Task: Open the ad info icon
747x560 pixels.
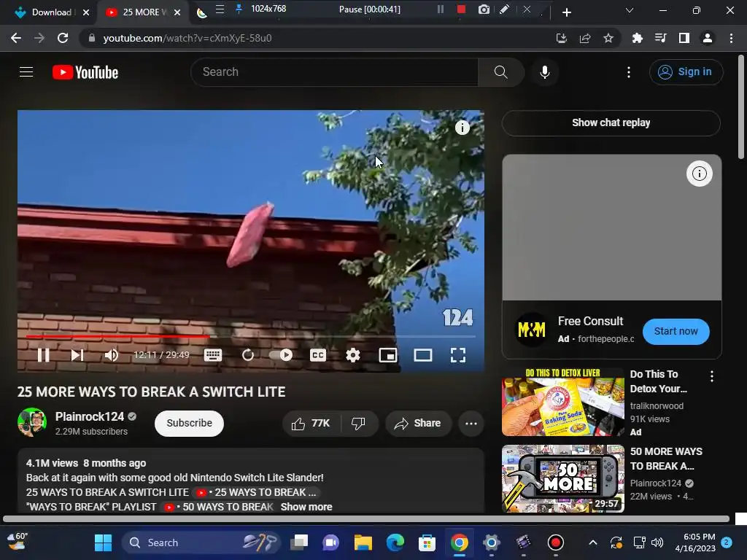Action: (700, 174)
